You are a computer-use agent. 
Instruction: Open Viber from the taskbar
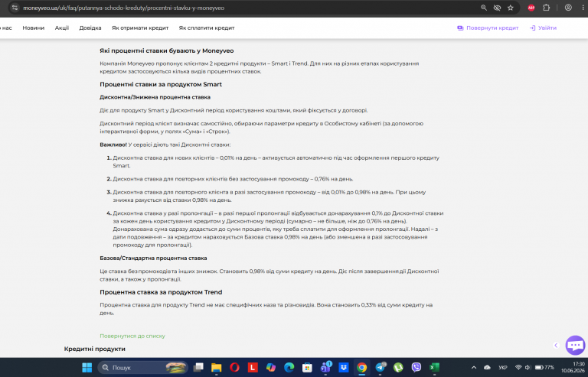(x=416, y=368)
